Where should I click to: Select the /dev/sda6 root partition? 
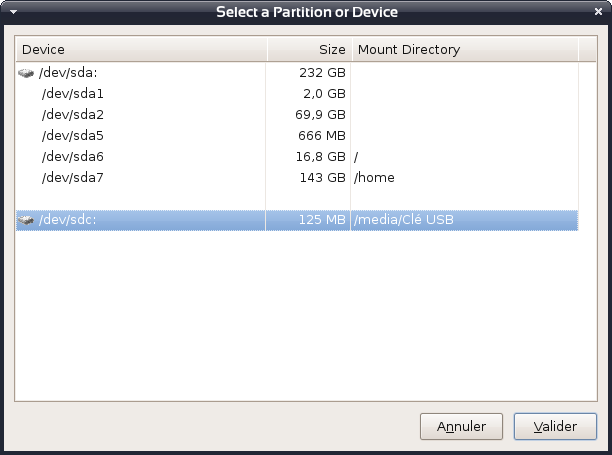coord(73,157)
